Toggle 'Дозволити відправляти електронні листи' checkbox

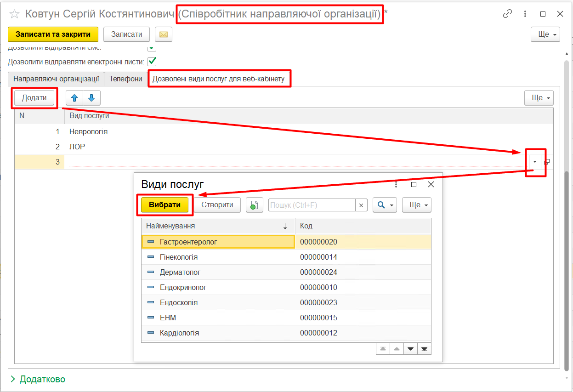(152, 61)
